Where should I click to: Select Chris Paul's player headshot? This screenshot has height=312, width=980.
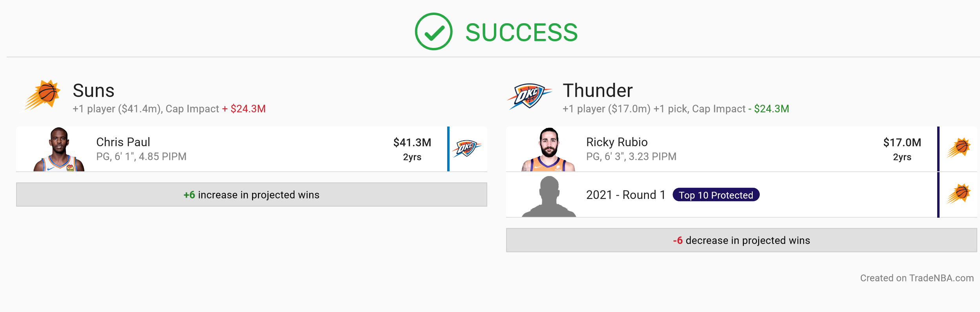point(59,149)
